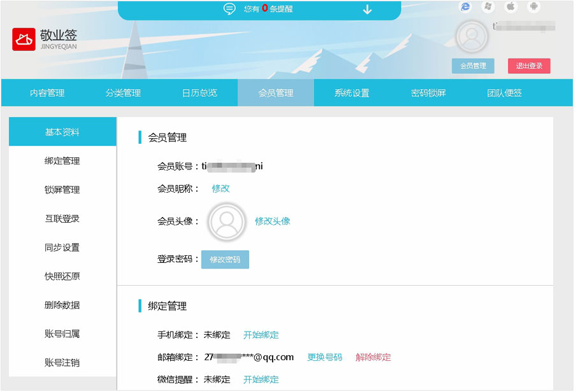Select 锁屏管理 in the sidebar
This screenshot has width=576, height=392.
tap(62, 190)
